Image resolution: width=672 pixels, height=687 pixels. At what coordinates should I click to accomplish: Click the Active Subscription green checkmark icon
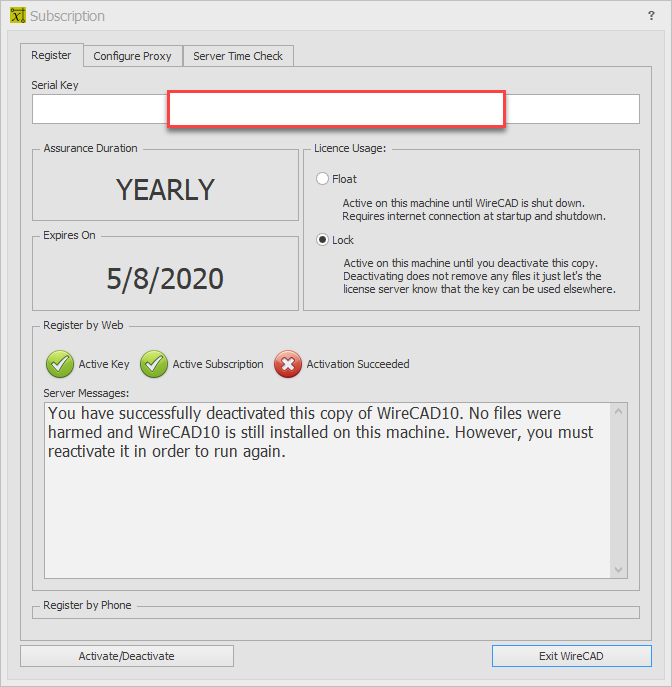[x=154, y=364]
